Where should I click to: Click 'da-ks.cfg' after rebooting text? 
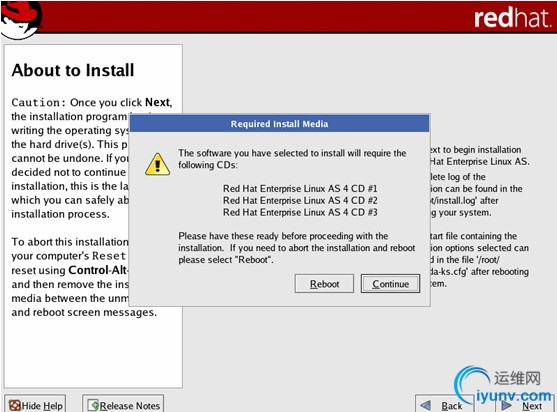tap(479, 272)
